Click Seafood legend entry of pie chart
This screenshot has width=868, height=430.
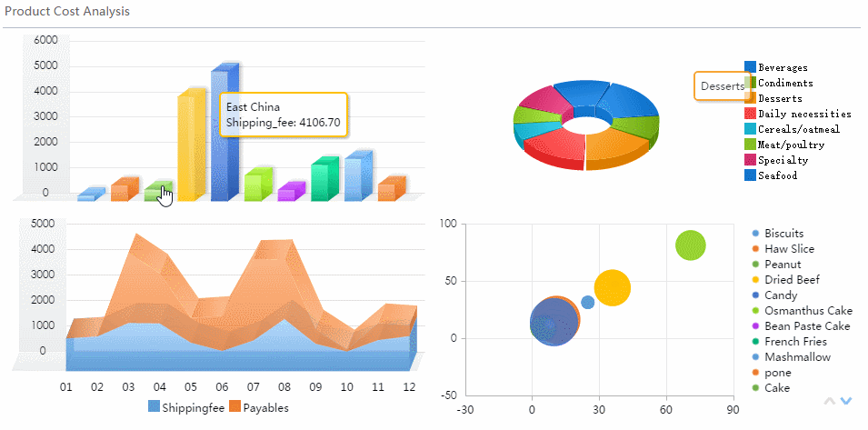point(777,175)
